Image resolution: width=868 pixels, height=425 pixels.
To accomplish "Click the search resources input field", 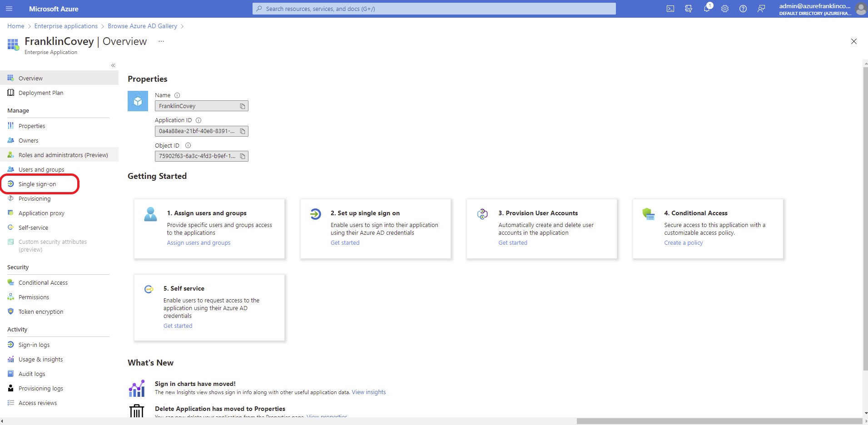I will pos(433,9).
